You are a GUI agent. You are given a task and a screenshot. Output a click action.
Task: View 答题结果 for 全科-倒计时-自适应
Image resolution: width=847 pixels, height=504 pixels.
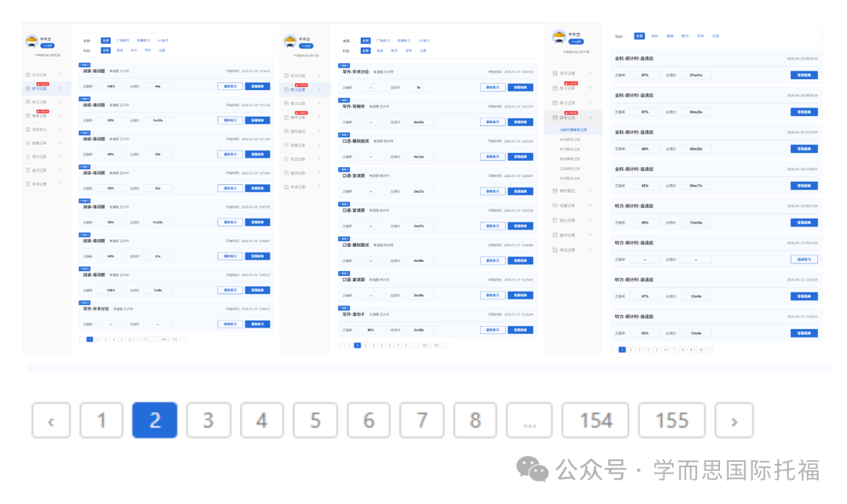click(804, 74)
